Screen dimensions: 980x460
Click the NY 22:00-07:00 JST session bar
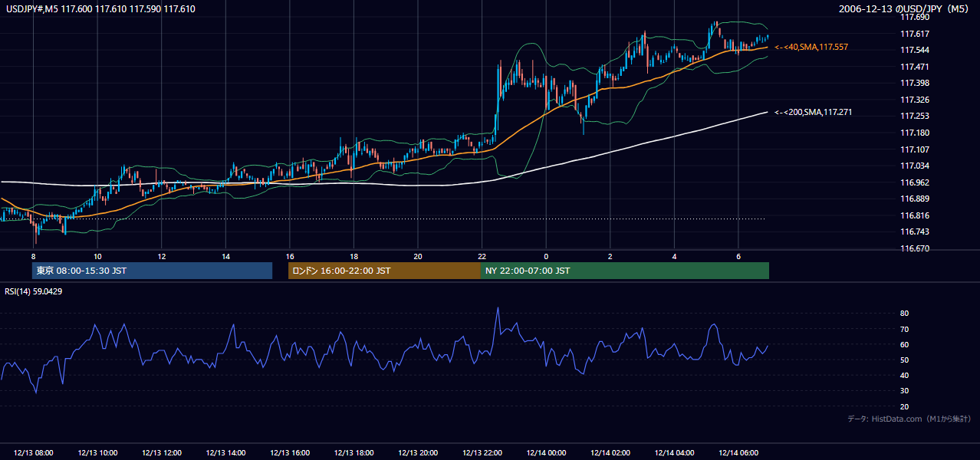(625, 271)
